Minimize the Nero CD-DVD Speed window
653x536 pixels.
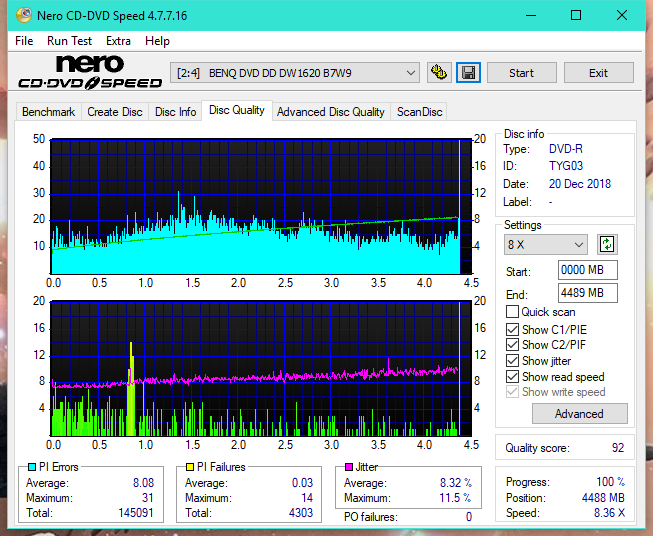[x=531, y=15]
